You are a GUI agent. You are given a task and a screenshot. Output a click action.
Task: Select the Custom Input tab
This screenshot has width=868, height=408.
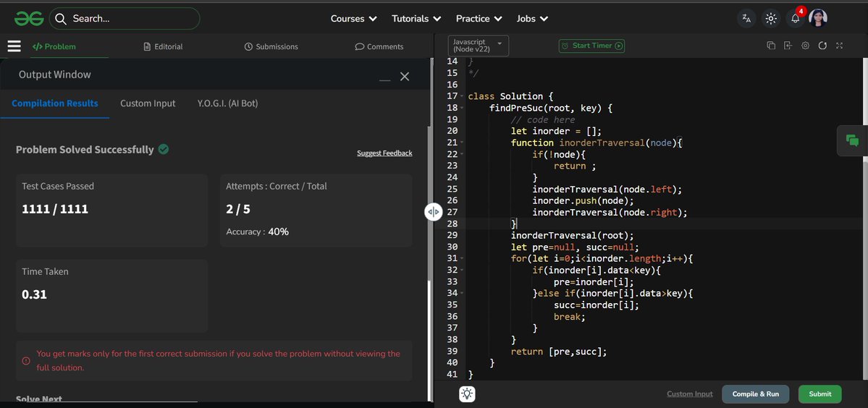148,103
